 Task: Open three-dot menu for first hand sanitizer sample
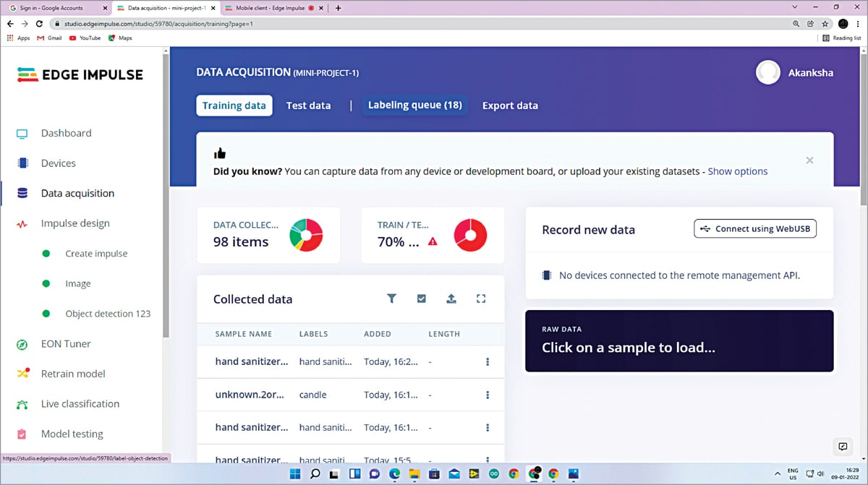(488, 361)
